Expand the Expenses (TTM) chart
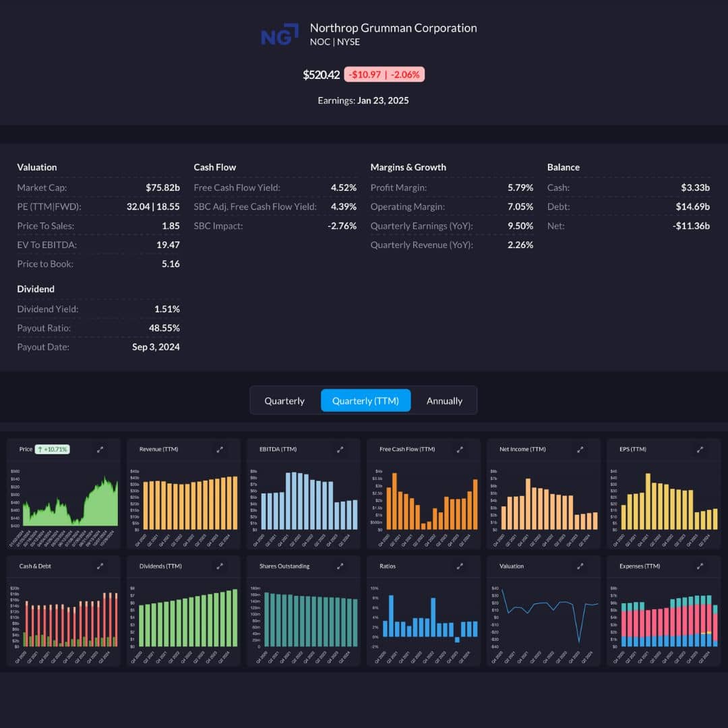 pyautogui.click(x=700, y=566)
